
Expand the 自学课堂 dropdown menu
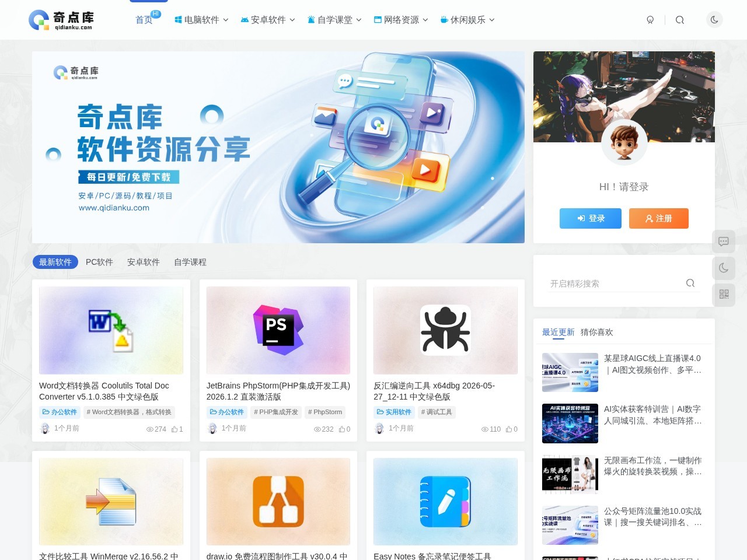click(334, 20)
